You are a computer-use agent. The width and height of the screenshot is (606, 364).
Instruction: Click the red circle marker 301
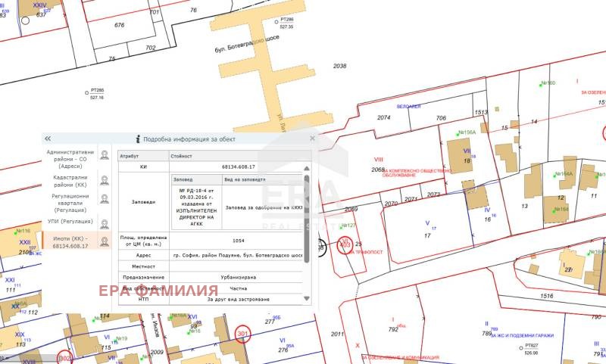tap(242, 334)
